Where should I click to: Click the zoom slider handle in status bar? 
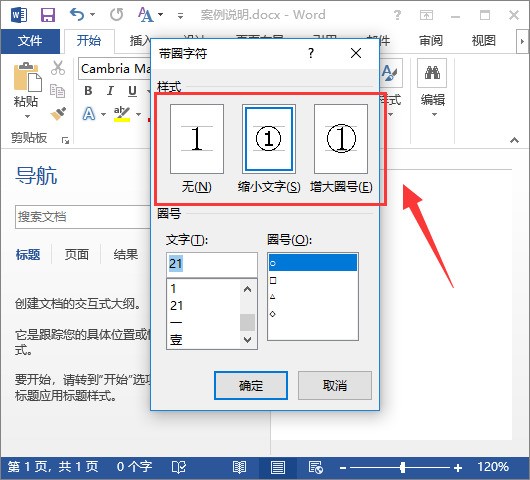pyautogui.click(x=402, y=467)
